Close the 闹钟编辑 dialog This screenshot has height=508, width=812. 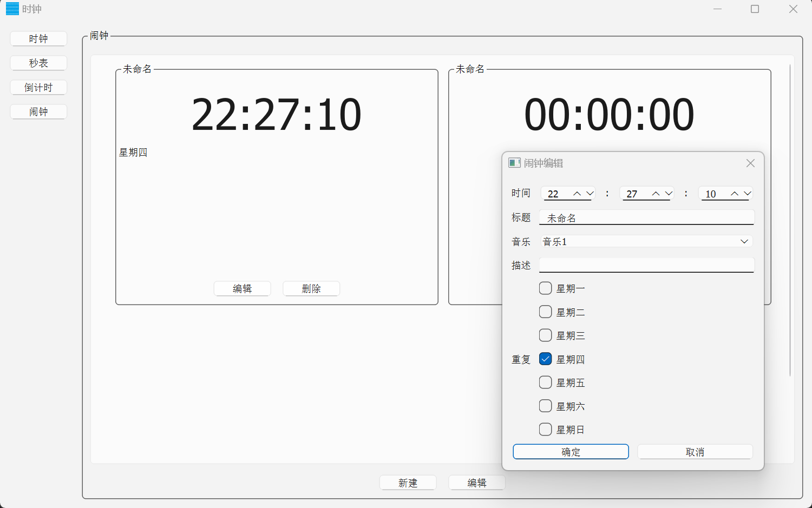(x=750, y=163)
